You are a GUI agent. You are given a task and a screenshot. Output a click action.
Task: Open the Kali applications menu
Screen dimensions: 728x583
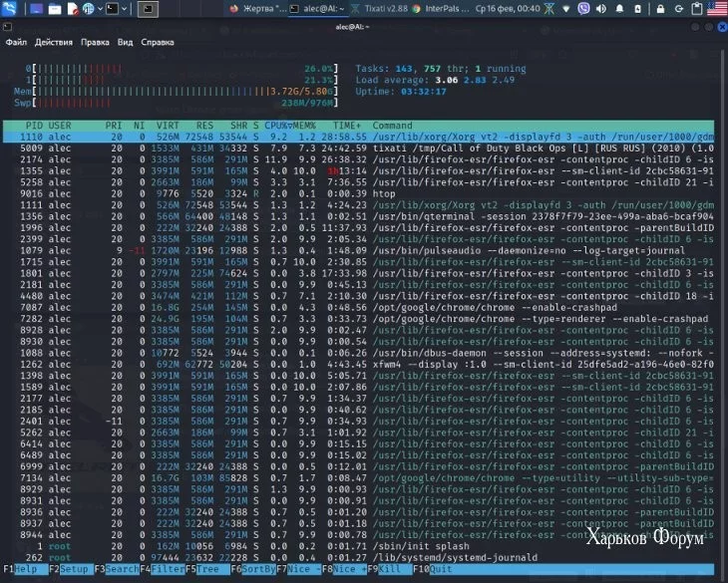(9, 8)
